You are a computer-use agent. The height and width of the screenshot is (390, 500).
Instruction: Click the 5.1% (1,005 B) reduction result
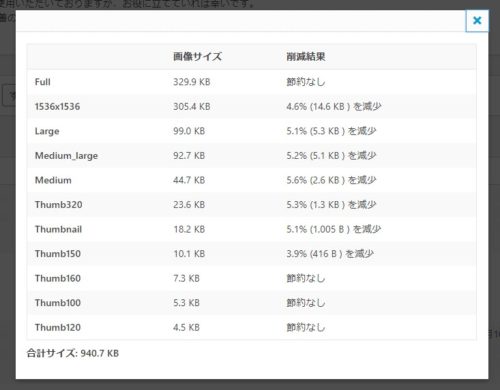pos(334,229)
